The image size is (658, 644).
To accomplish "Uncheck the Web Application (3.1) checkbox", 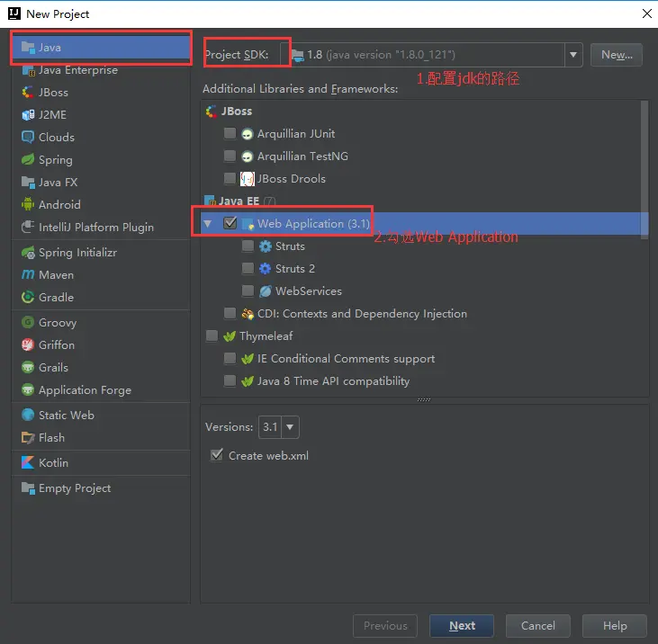I will [230, 223].
